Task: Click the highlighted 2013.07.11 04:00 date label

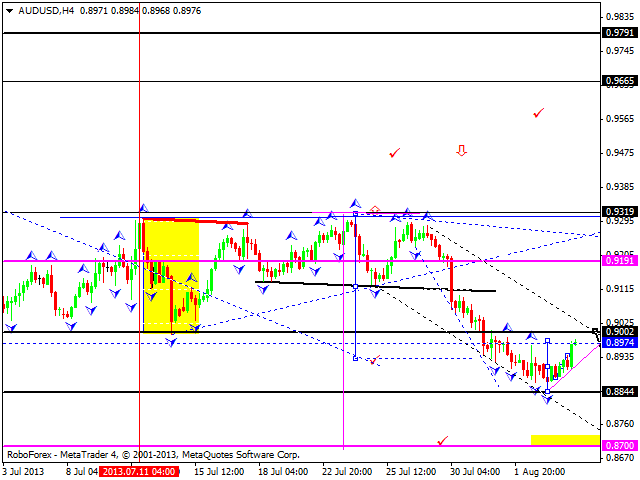Action: [141, 469]
